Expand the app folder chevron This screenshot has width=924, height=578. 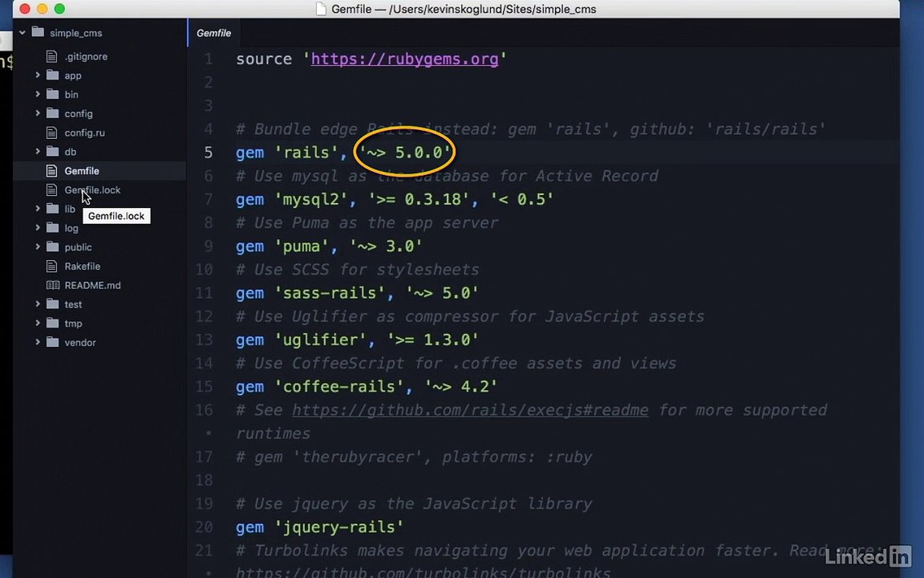click(x=38, y=75)
